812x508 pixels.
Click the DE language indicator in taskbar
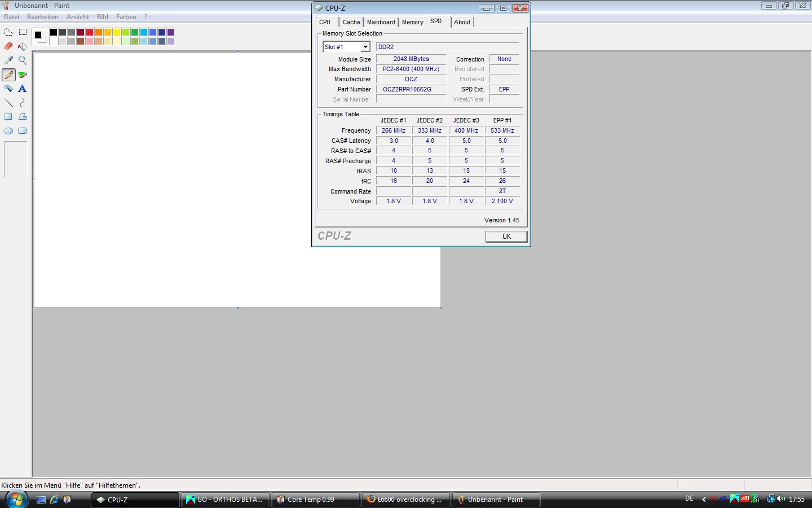(x=689, y=499)
